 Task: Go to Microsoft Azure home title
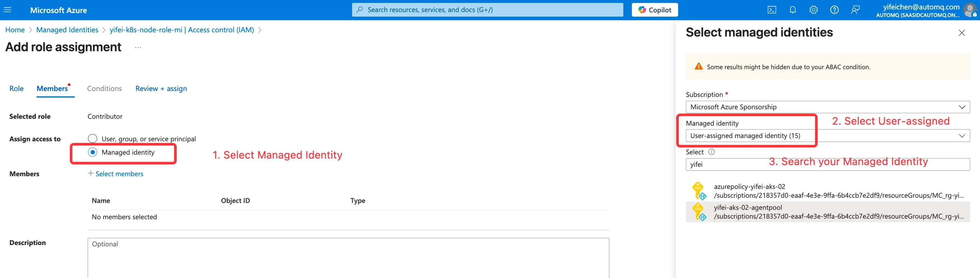pos(59,10)
